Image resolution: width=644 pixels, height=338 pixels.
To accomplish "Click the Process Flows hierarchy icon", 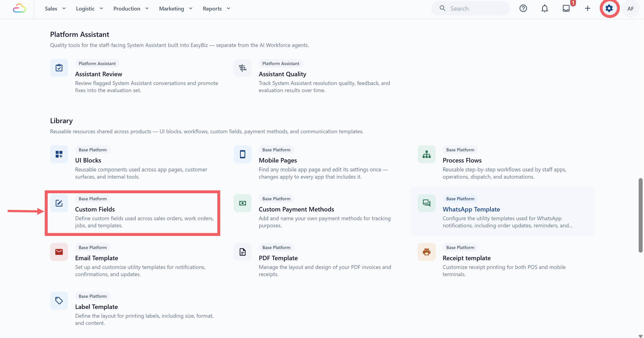I will pos(426,154).
